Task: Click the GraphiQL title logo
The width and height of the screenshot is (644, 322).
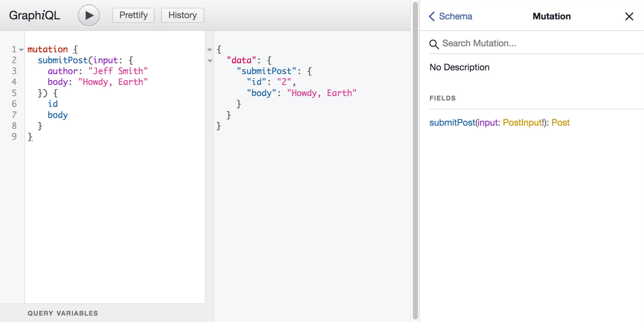Action: [35, 16]
